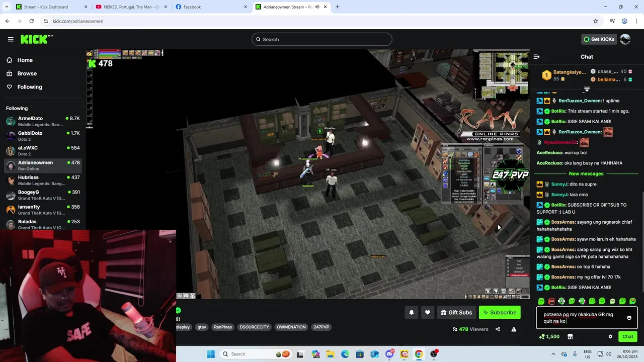
Task: Select the red angry emote
Action: 551,301
